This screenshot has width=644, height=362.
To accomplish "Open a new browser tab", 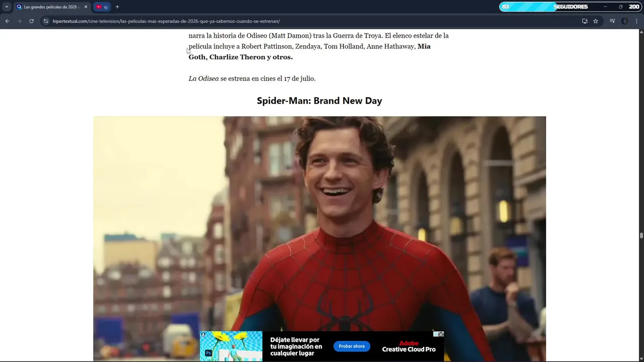I will [117, 7].
